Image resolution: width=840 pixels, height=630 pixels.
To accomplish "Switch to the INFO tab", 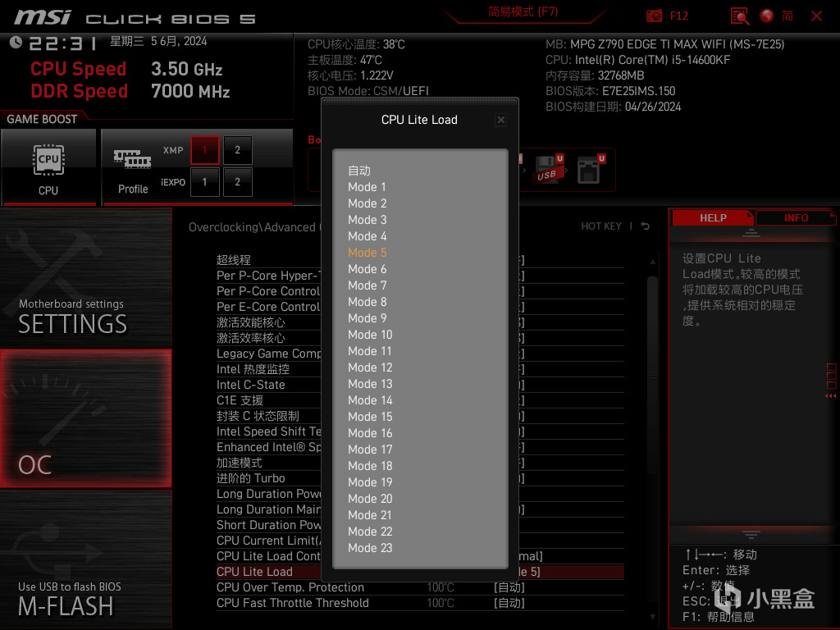I will click(x=796, y=218).
